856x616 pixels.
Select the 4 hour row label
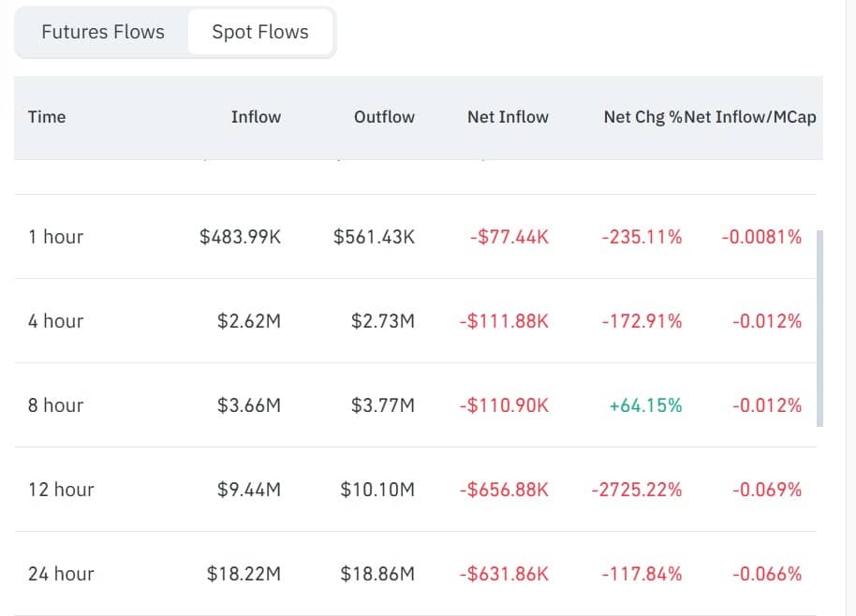coord(55,321)
